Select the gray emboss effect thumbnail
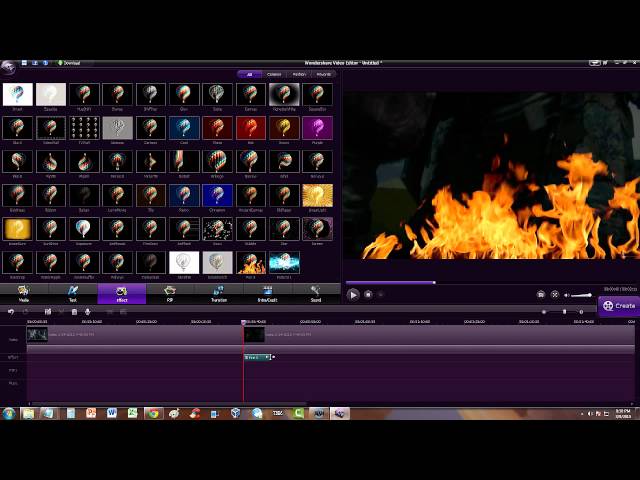This screenshot has width=640, height=480. (118, 128)
